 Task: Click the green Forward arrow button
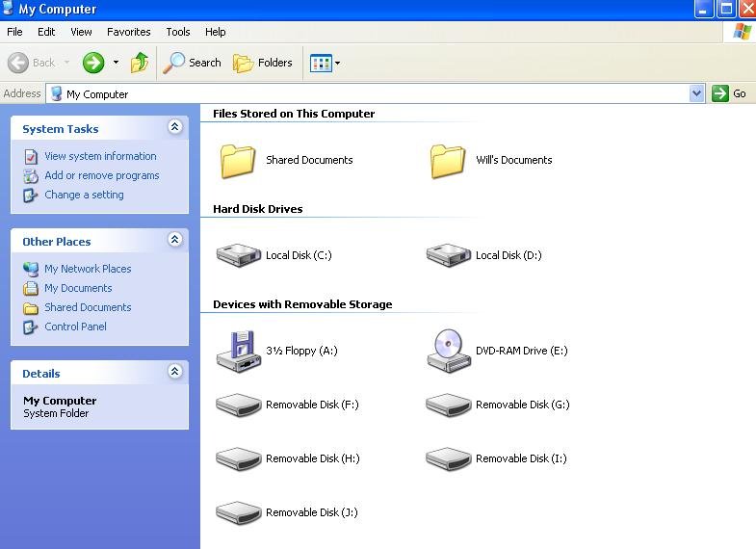(x=93, y=63)
